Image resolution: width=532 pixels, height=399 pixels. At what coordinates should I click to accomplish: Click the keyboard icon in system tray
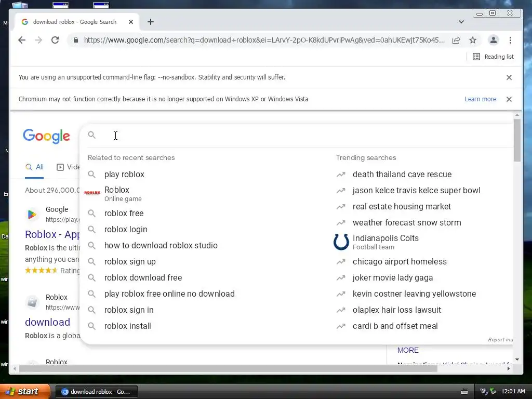coord(464,392)
